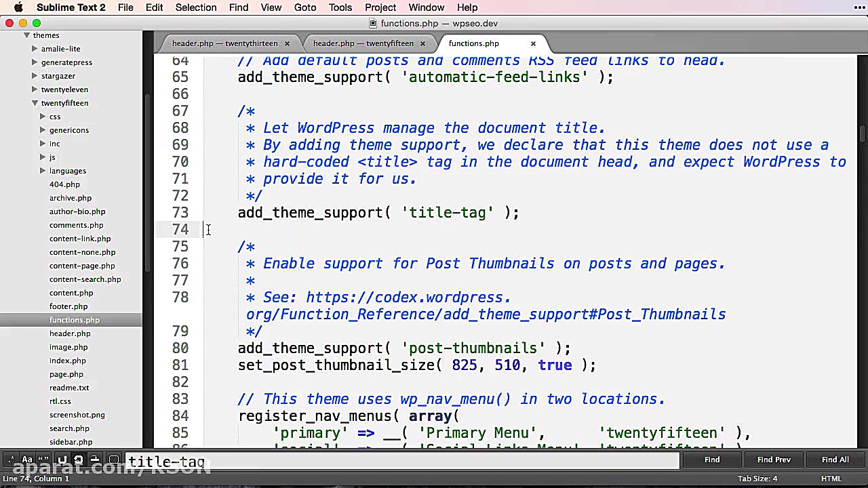Open rtl.css in the sidebar
This screenshot has width=868, height=488.
click(x=60, y=401)
